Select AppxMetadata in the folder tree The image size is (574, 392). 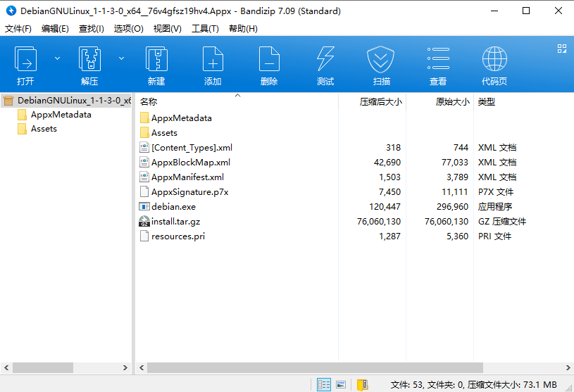61,115
